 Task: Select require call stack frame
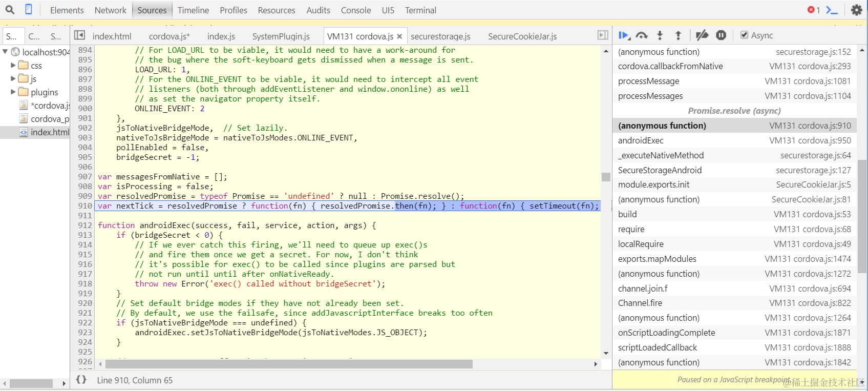[734, 229]
